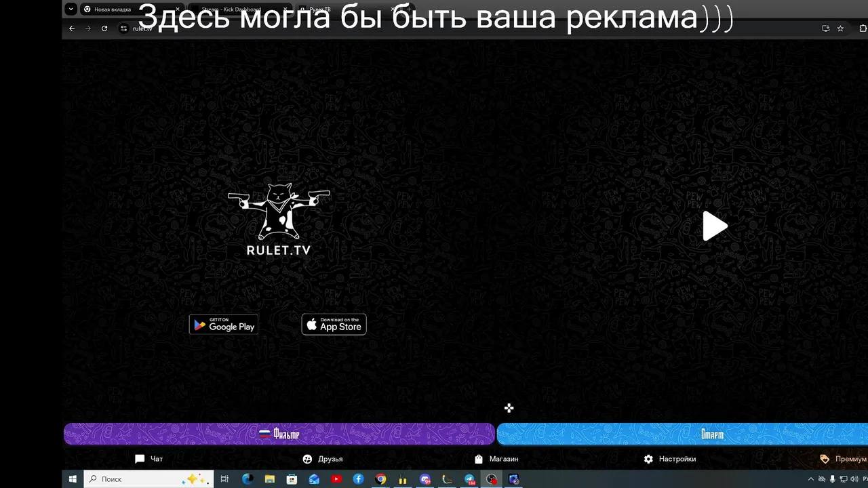Open the network icon in system tray
868x488 pixels.
[844, 479]
